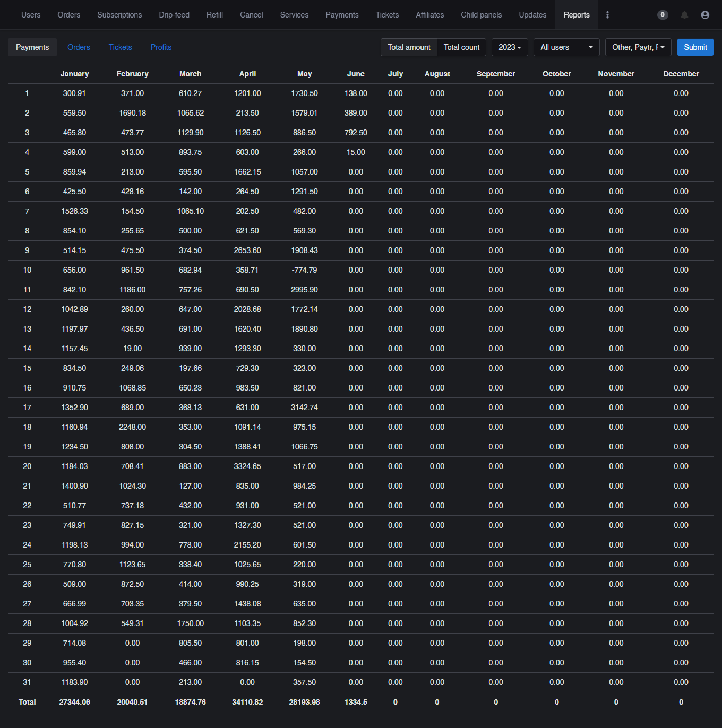
Task: Open the notifications bell icon
Action: (x=684, y=15)
